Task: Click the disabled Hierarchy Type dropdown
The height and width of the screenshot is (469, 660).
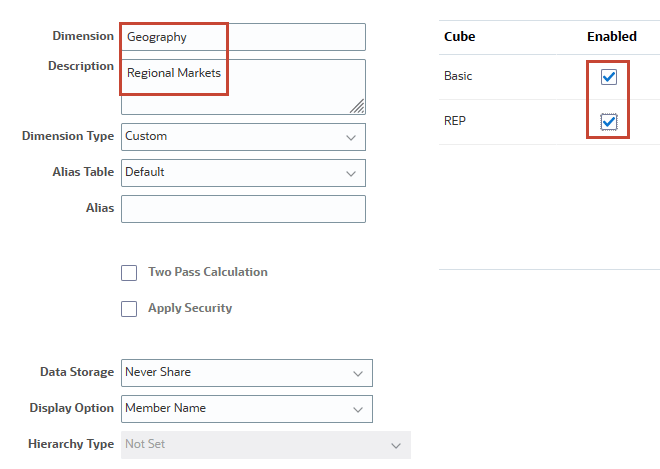Action: coord(265,444)
